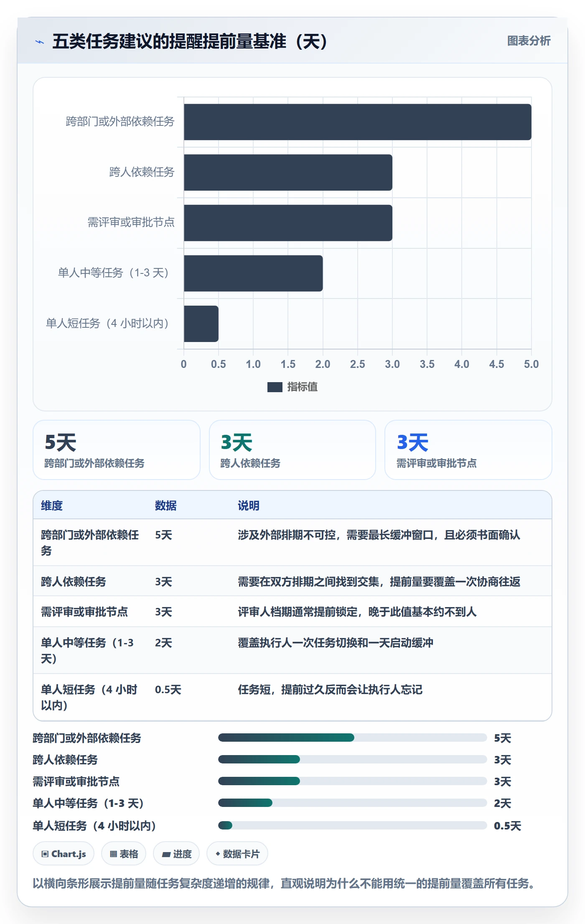
Task: Click the 2天 progress bar for 单人中等任务
Action: click(352, 803)
